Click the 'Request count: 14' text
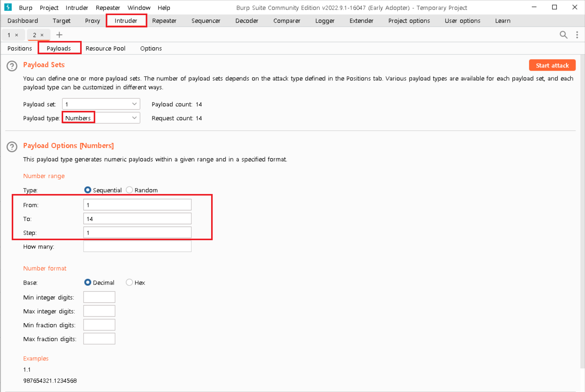The height and width of the screenshot is (392, 585). pyautogui.click(x=177, y=118)
